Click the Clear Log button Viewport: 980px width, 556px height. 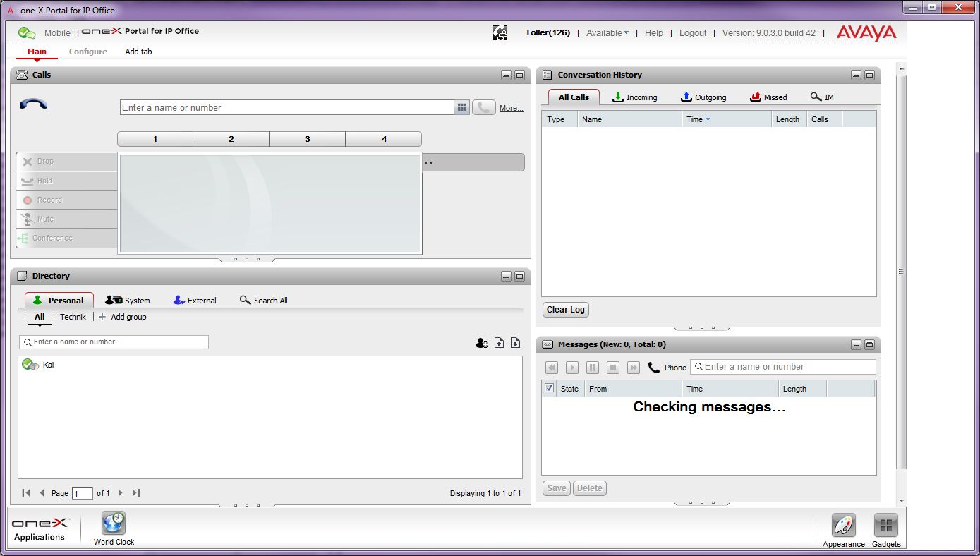click(564, 310)
